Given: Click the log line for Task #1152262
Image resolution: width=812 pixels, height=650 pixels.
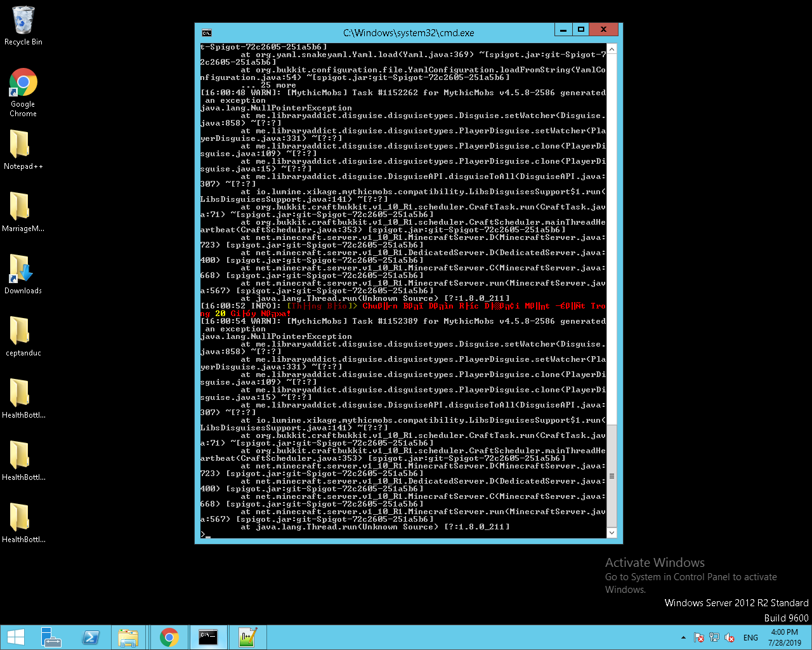Looking at the screenshot, I should pos(403,96).
